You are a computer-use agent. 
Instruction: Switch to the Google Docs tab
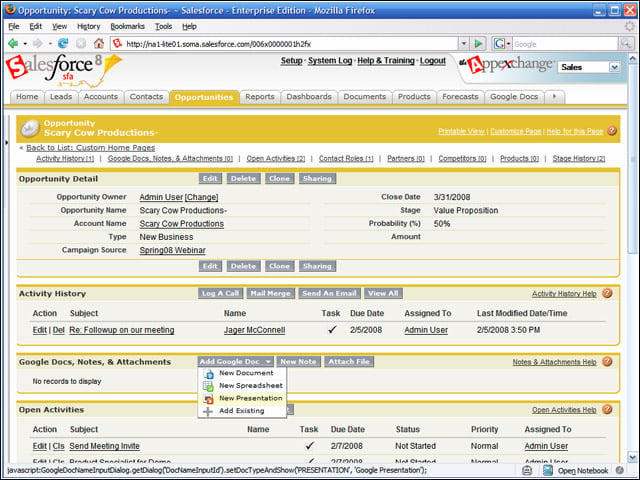[514, 97]
